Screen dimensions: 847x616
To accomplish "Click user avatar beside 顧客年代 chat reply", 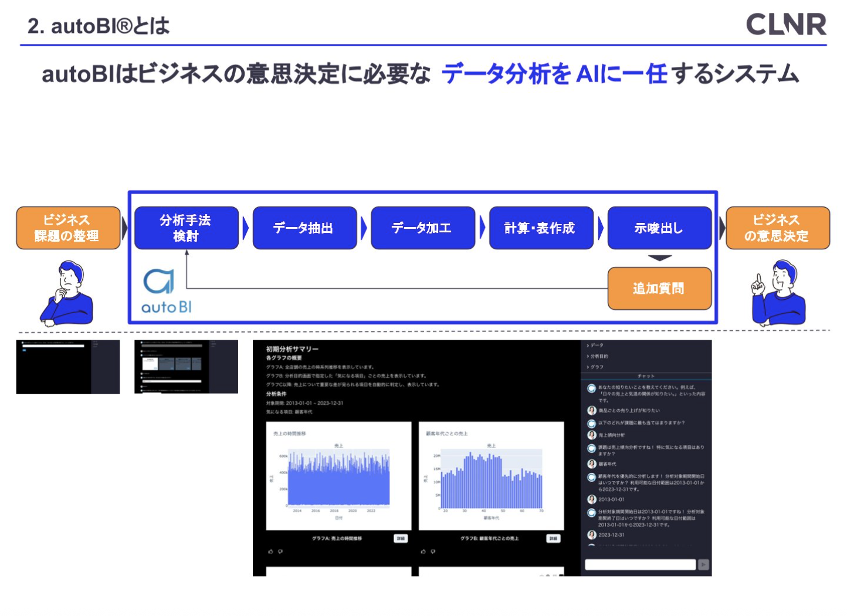I will click(x=592, y=464).
